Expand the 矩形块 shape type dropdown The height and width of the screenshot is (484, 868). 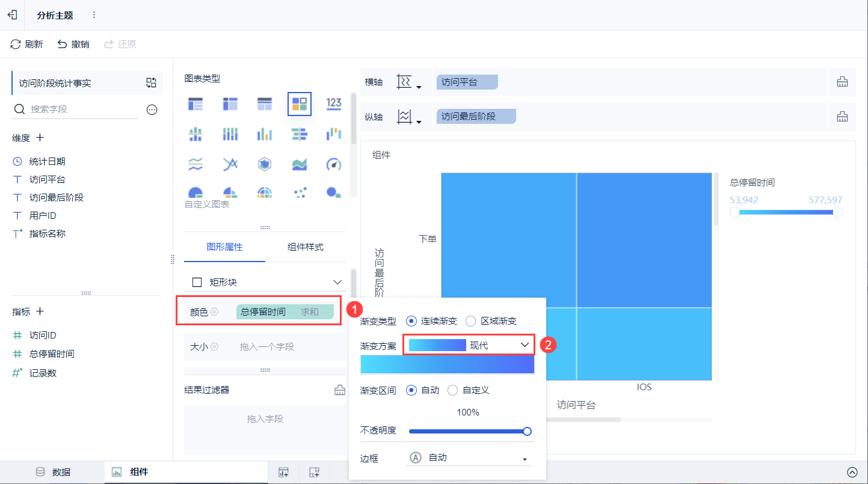[x=265, y=282]
